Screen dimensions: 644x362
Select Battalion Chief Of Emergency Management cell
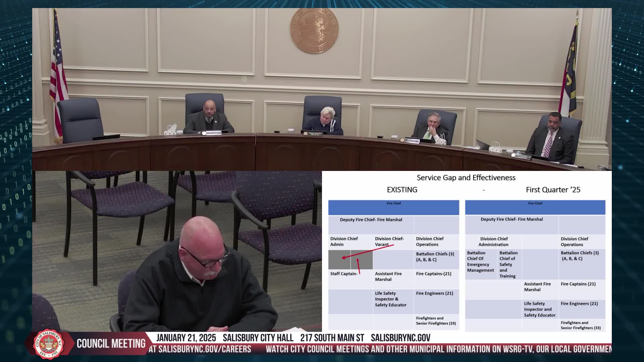481,264
